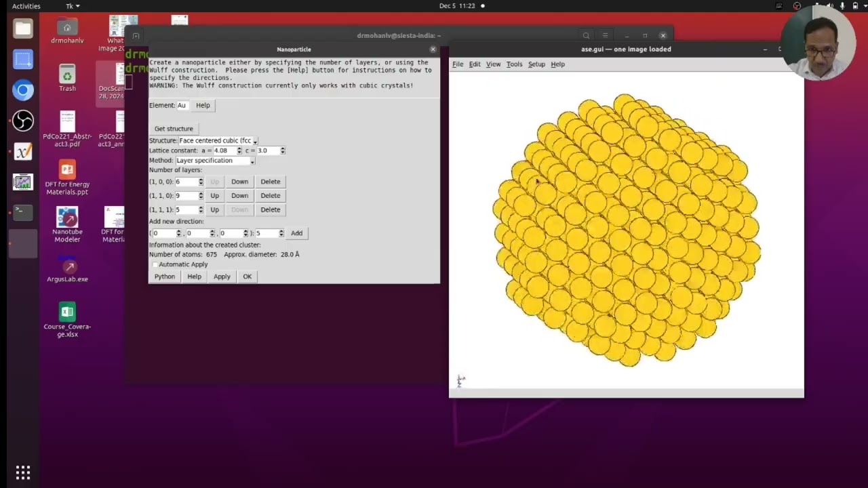
Task: Adjust lattice constant c spinner
Action: (x=282, y=150)
